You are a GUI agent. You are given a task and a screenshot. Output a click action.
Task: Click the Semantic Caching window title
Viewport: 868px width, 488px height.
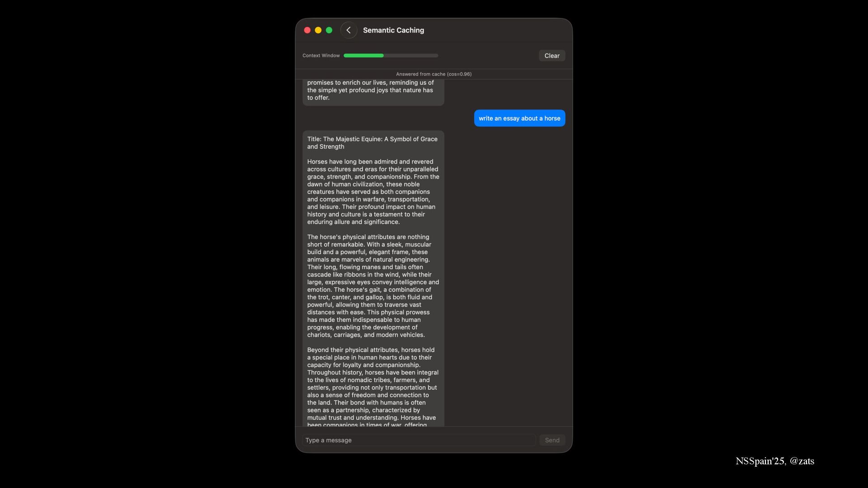click(393, 30)
